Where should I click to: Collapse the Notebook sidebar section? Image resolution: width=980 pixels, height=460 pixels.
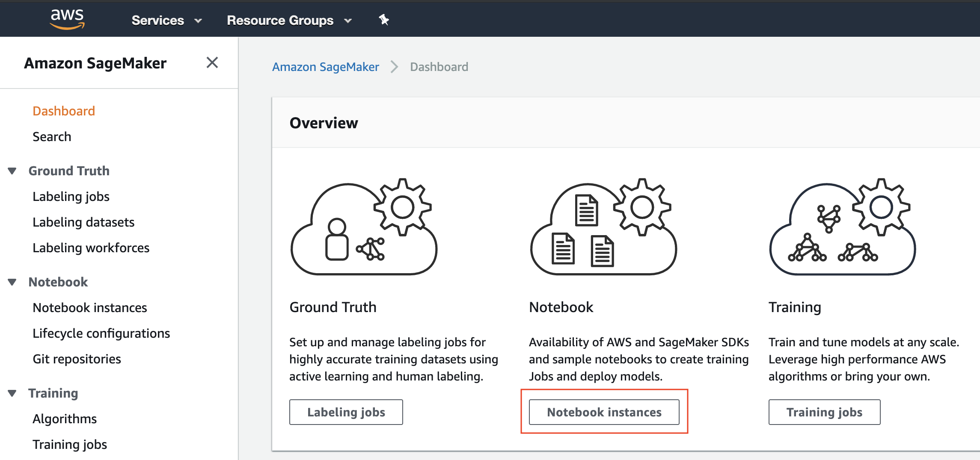click(12, 282)
